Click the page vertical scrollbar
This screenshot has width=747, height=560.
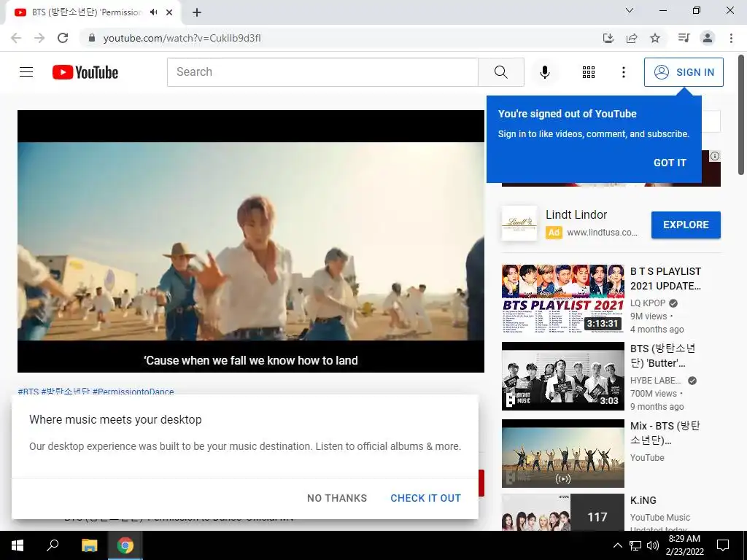pos(741,115)
